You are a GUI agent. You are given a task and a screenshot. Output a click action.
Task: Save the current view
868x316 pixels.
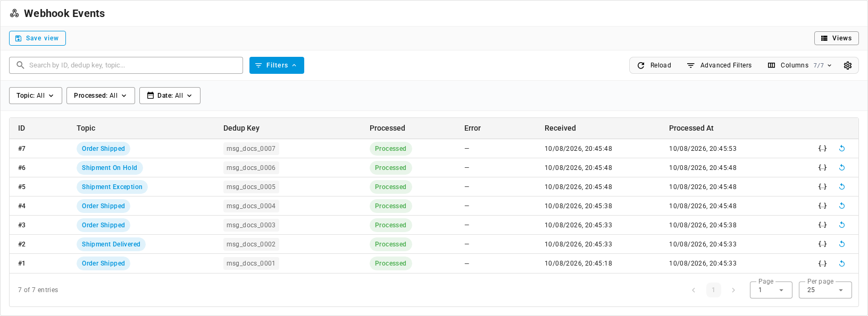(x=37, y=38)
